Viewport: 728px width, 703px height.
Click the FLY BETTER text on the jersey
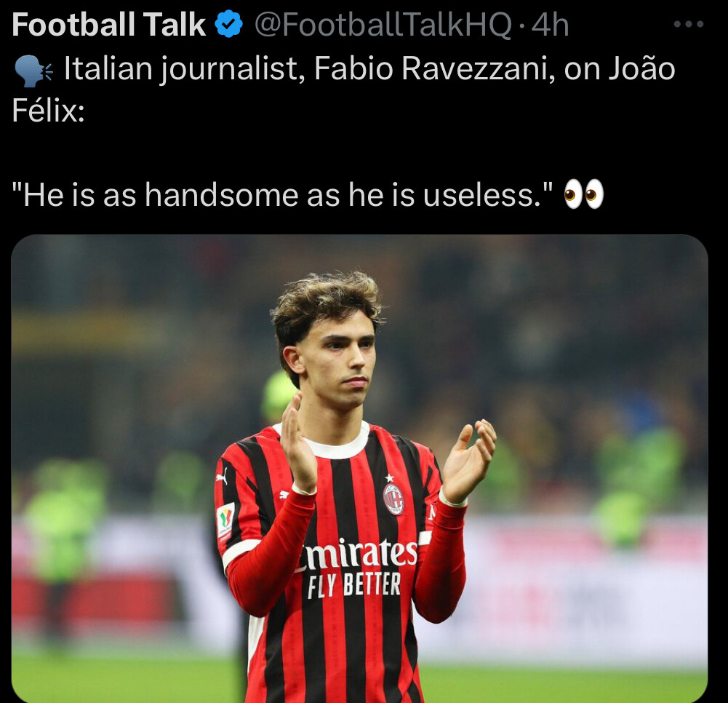tap(353, 585)
